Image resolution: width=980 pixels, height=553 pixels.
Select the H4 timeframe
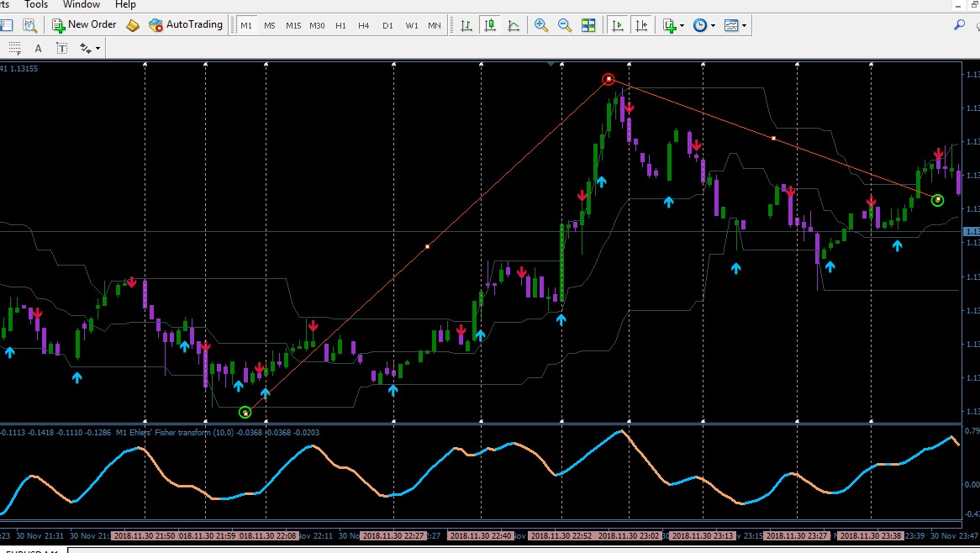364,25
